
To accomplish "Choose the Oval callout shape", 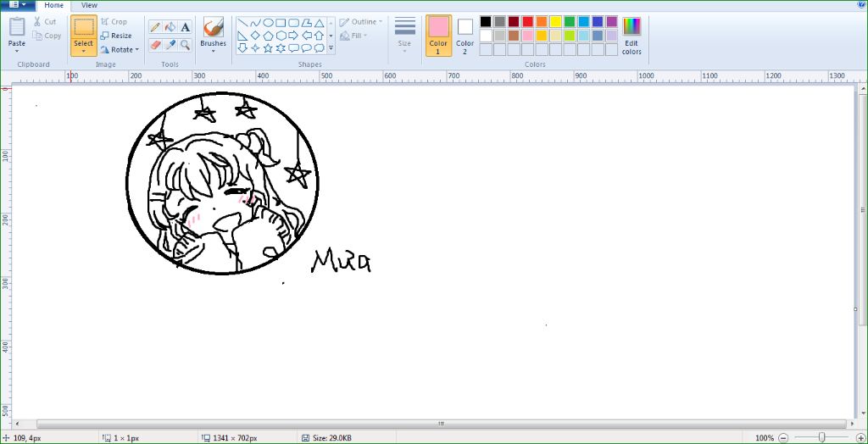I will point(306,48).
